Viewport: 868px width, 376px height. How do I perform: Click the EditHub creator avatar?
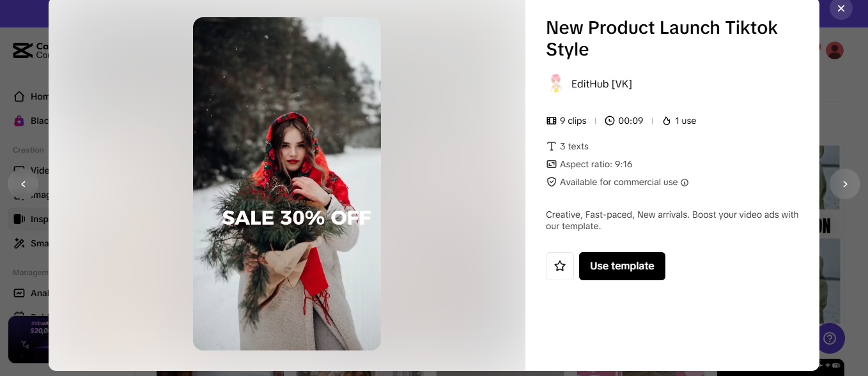[556, 84]
